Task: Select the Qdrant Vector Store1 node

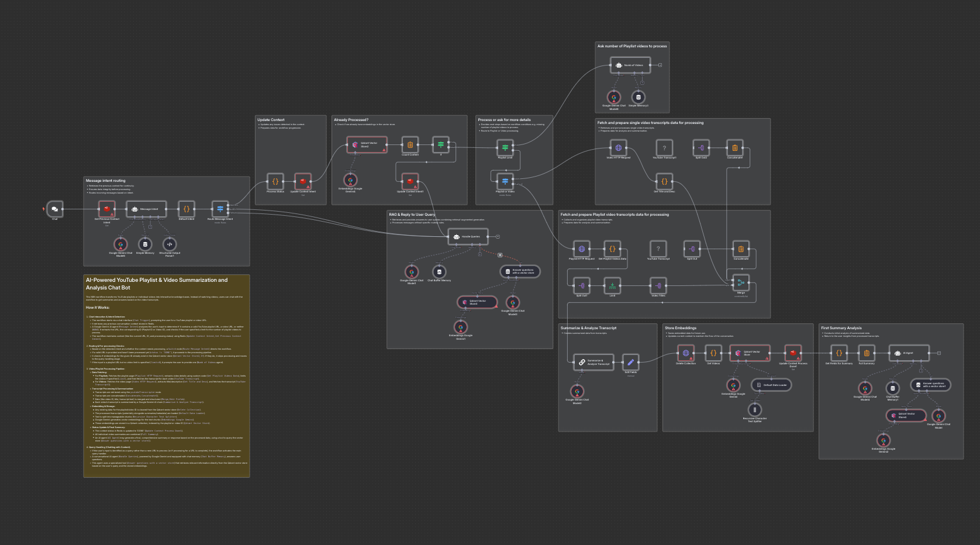Action: pos(906,416)
